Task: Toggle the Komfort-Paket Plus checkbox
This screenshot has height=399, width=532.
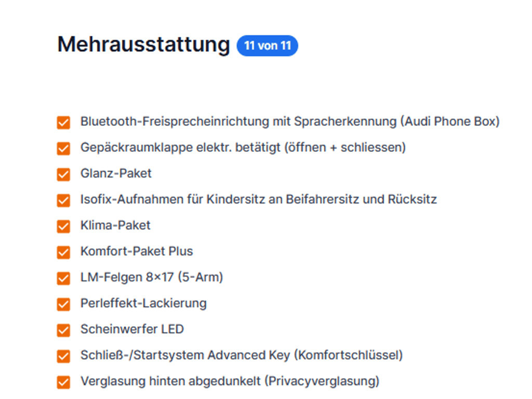Action: [63, 252]
